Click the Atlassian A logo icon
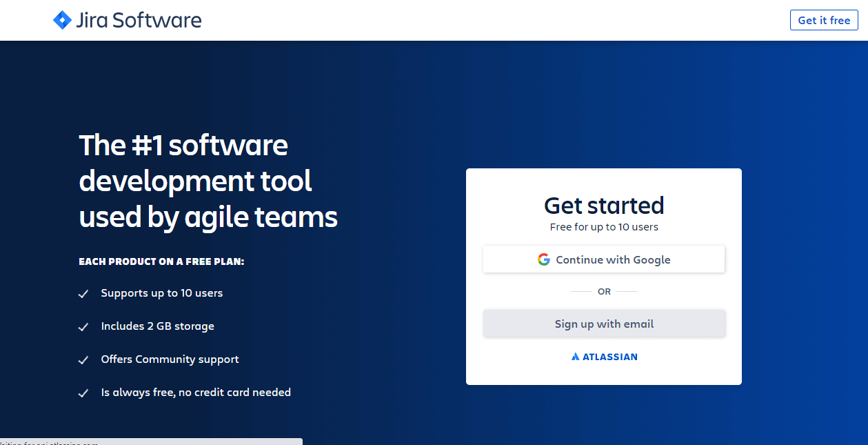The height and width of the screenshot is (445, 868). click(x=576, y=357)
